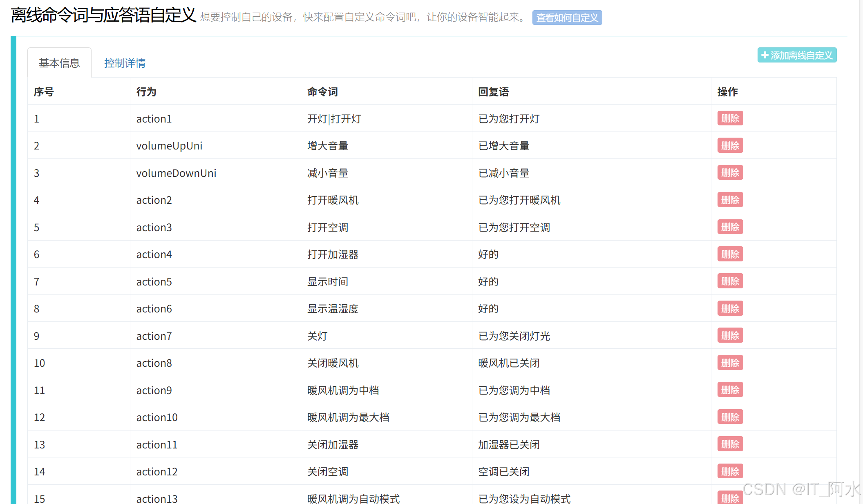863x504 pixels.
Task: Remove the 暖风机调为最大档 action10 row
Action: 730,417
